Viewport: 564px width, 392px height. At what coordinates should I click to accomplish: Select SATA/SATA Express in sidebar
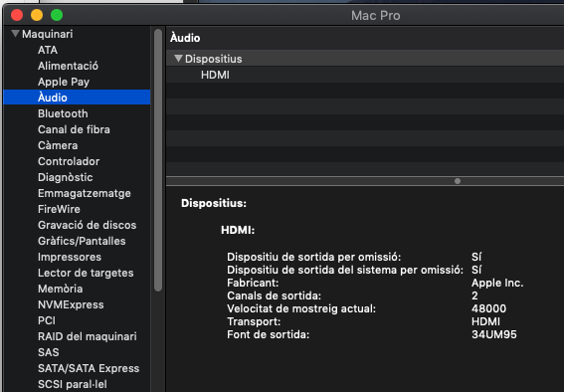(89, 368)
